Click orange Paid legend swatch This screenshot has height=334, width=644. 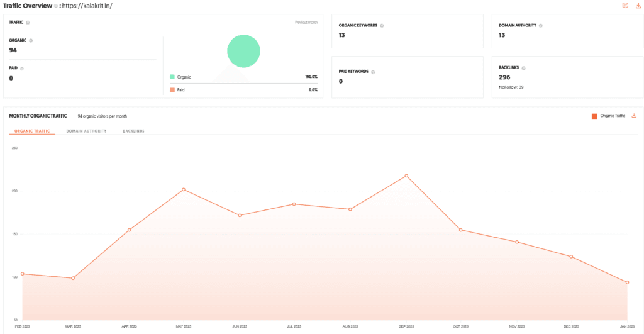(172, 89)
